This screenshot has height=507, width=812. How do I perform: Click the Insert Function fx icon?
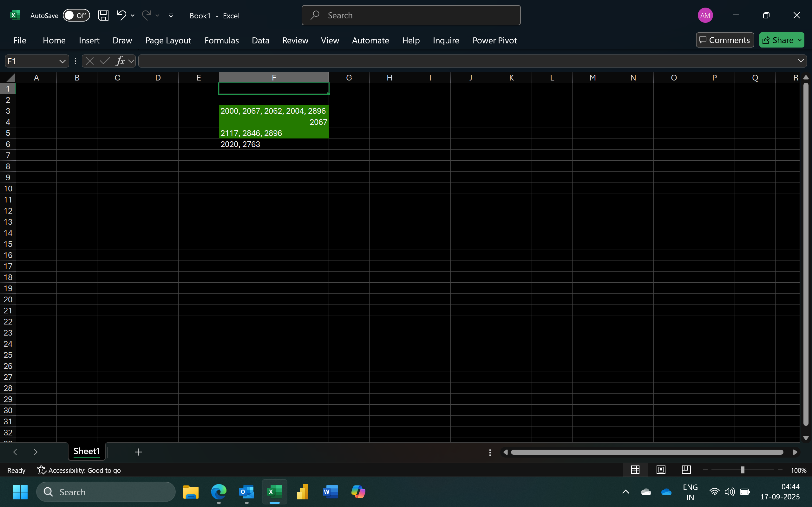(x=120, y=61)
